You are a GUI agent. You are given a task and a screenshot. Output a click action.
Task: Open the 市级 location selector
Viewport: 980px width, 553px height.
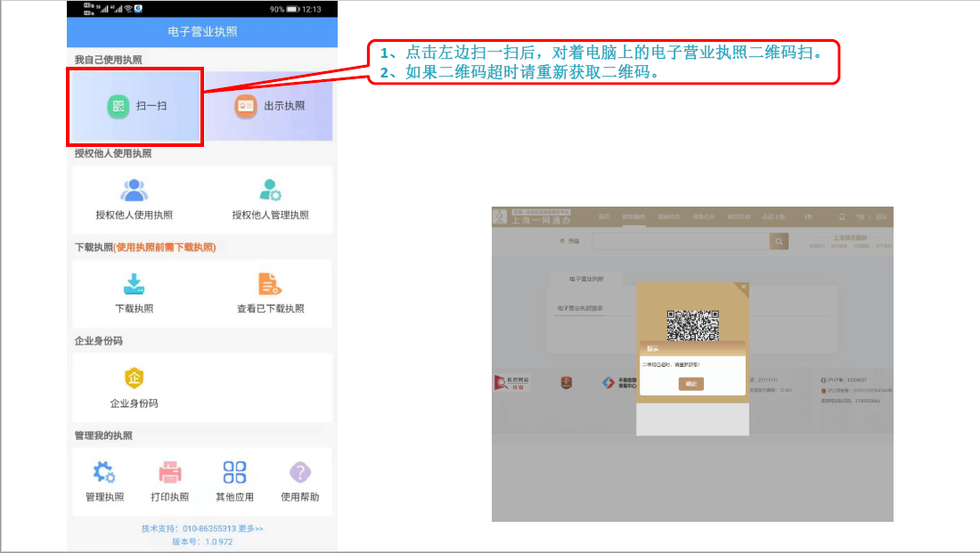tap(568, 241)
